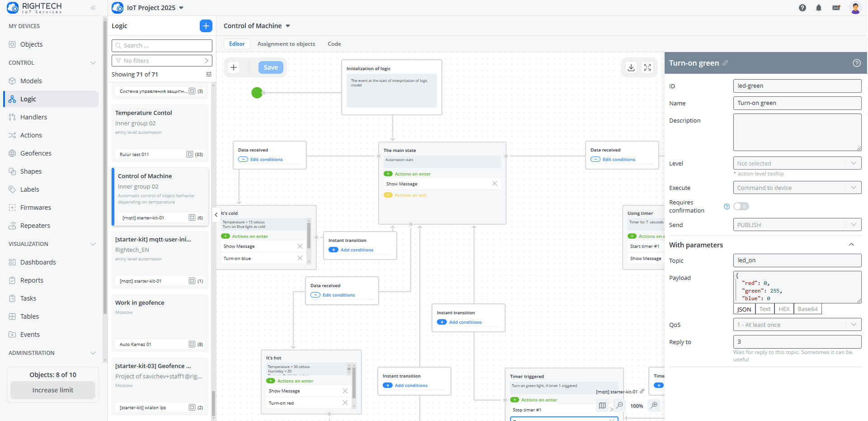Open help from top bar question icon

click(802, 8)
